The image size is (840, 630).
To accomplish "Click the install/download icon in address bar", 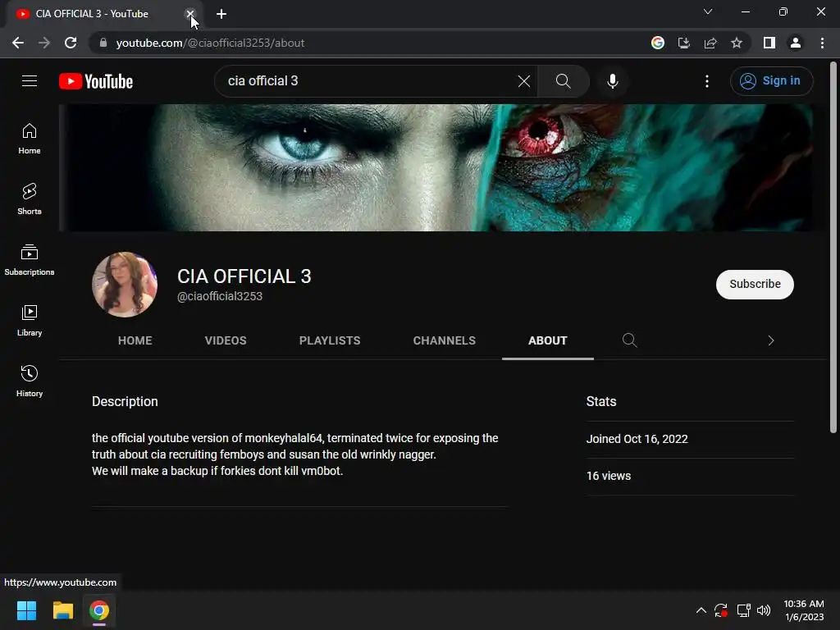I will tap(684, 43).
